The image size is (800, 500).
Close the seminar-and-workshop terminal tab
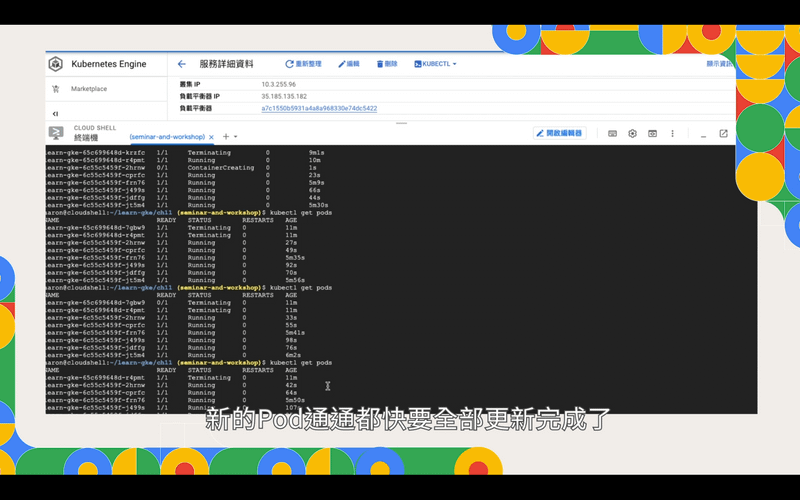click(212, 137)
